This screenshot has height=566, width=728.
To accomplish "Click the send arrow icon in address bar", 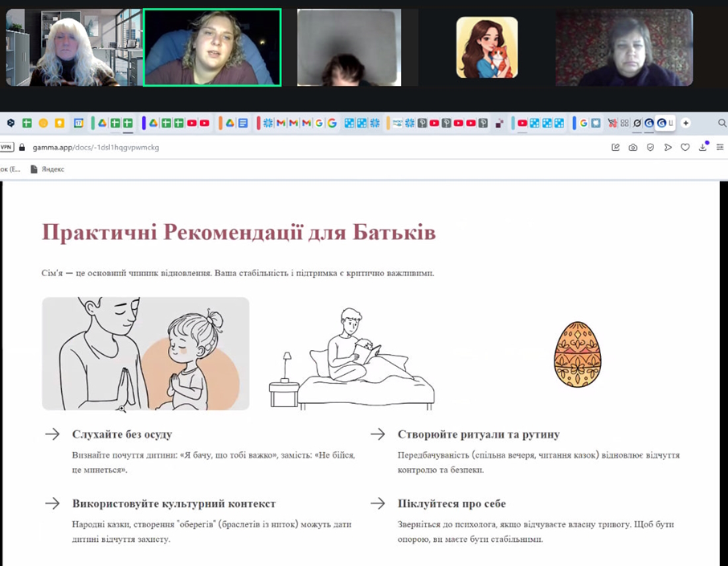I will 668,148.
